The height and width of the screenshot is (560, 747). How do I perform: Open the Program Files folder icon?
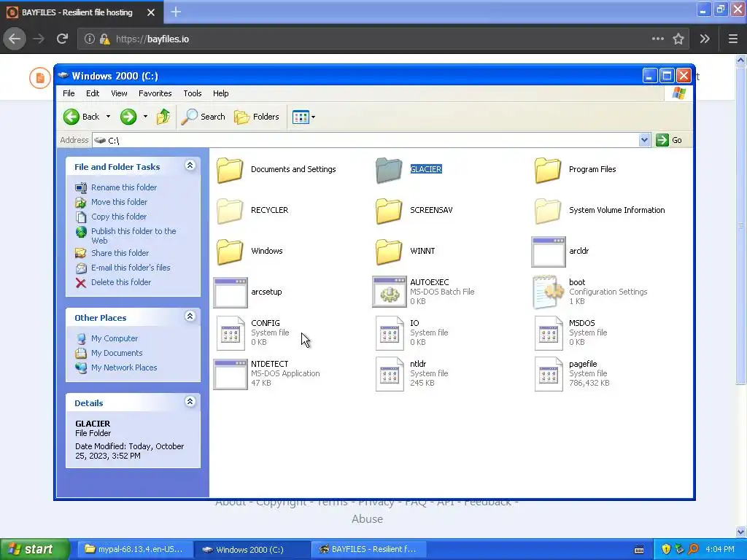(547, 170)
